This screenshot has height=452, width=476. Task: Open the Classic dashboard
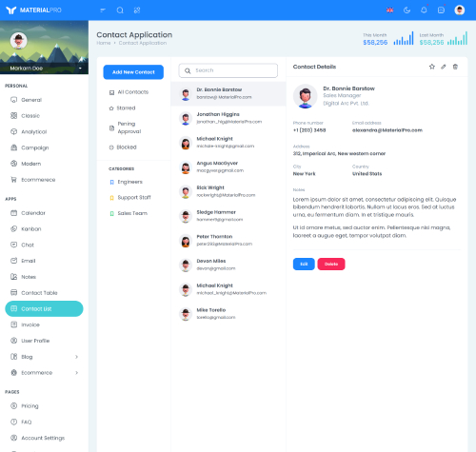(44, 116)
